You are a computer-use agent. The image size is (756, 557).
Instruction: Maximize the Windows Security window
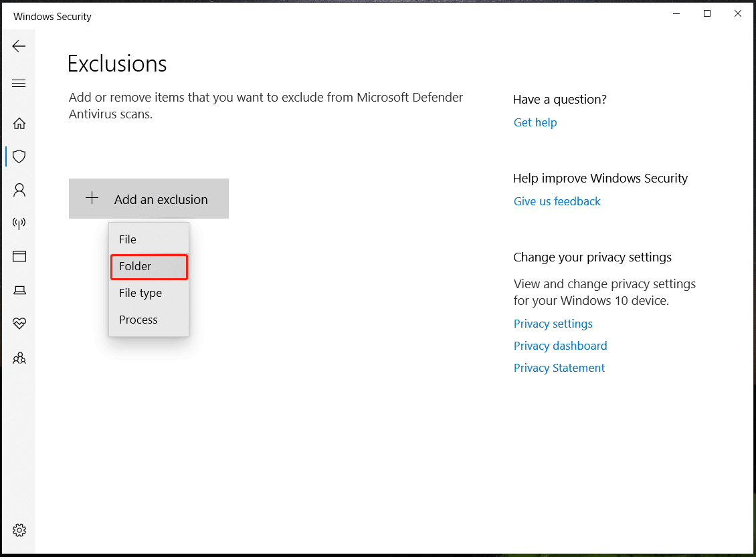click(707, 13)
